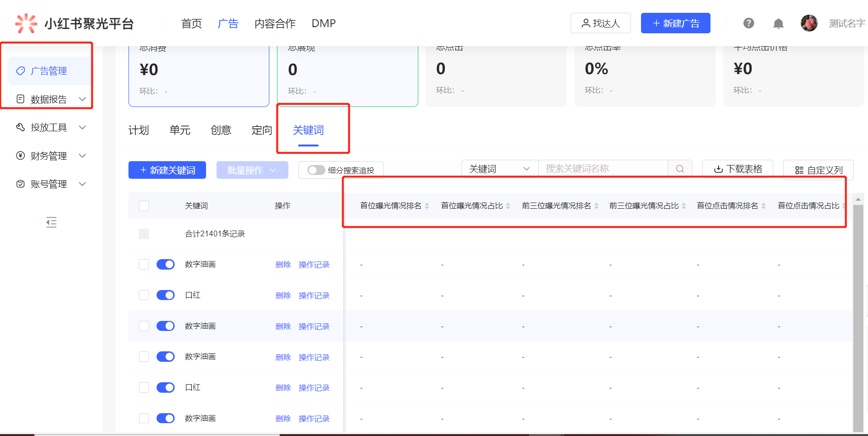Select the 关键词 tab
Image resolution: width=868 pixels, height=436 pixels.
(x=308, y=130)
